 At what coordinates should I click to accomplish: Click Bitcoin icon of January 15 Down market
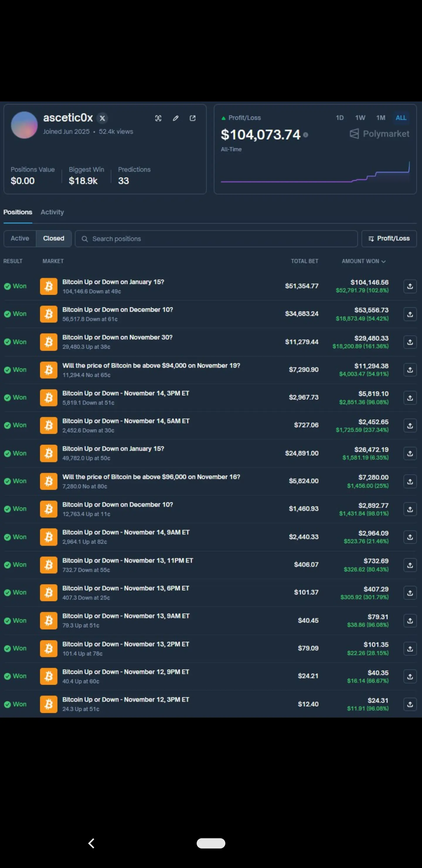point(48,286)
